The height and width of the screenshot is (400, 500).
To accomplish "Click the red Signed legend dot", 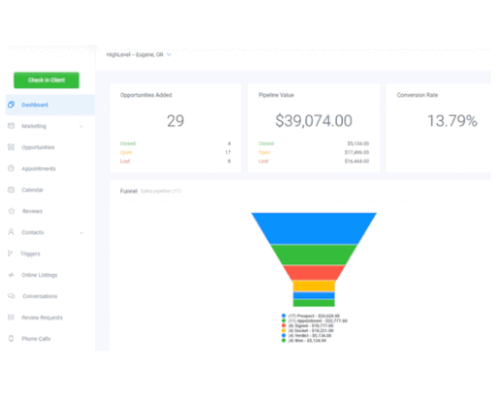I will point(284,325).
